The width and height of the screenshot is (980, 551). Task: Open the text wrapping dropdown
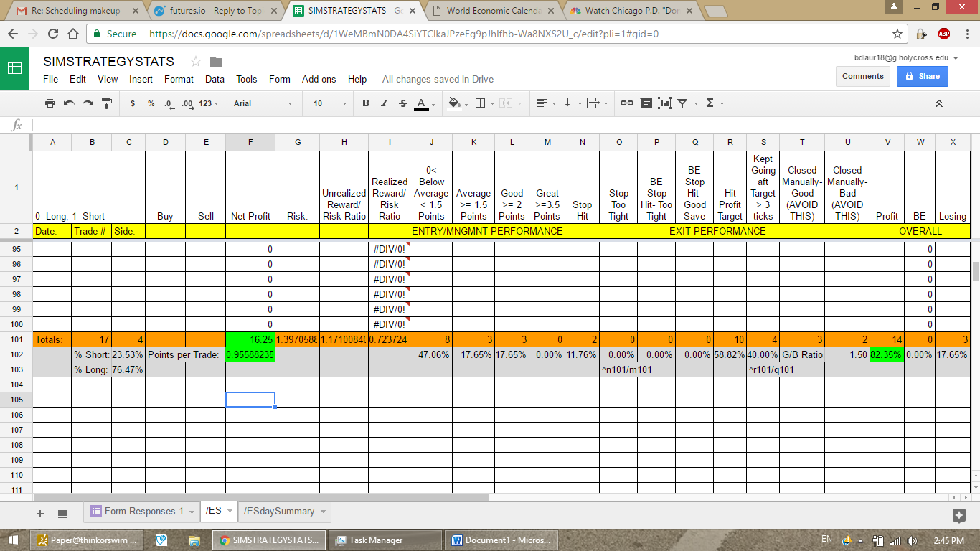click(597, 103)
